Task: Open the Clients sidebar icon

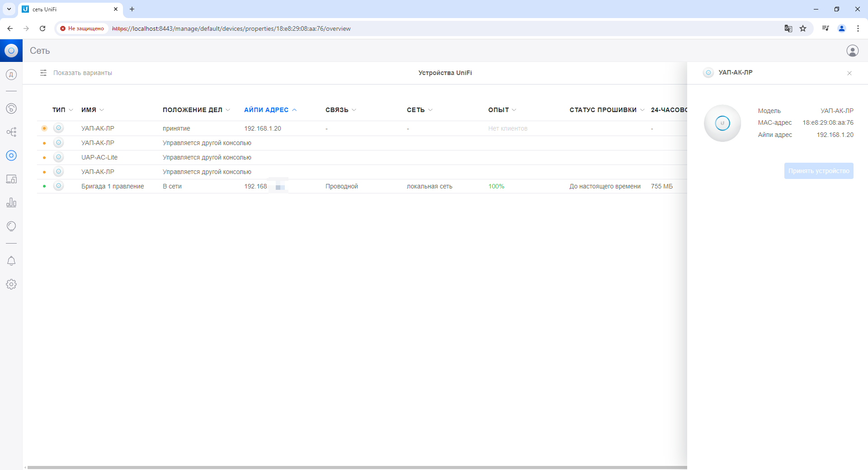Action: [x=11, y=179]
